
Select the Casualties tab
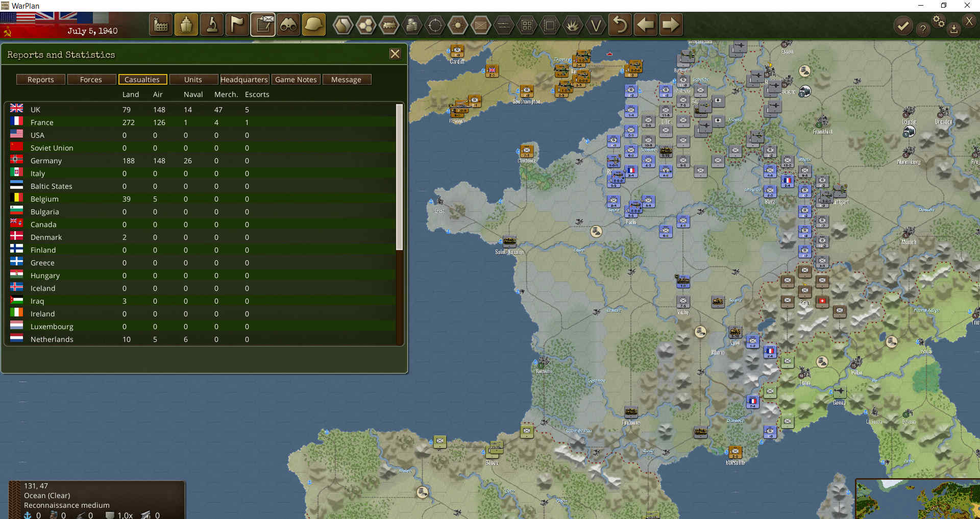pyautogui.click(x=142, y=80)
